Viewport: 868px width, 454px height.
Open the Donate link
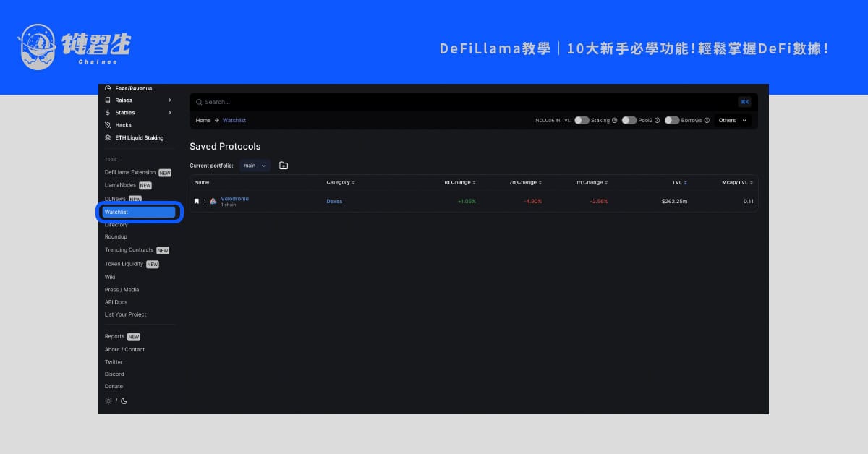pyautogui.click(x=114, y=387)
